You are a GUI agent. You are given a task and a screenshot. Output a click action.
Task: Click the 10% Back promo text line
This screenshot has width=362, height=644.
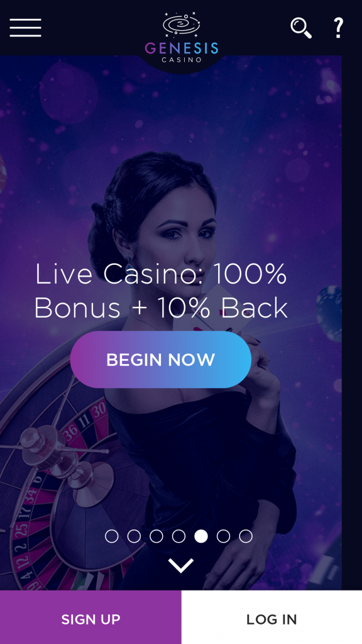point(161,308)
